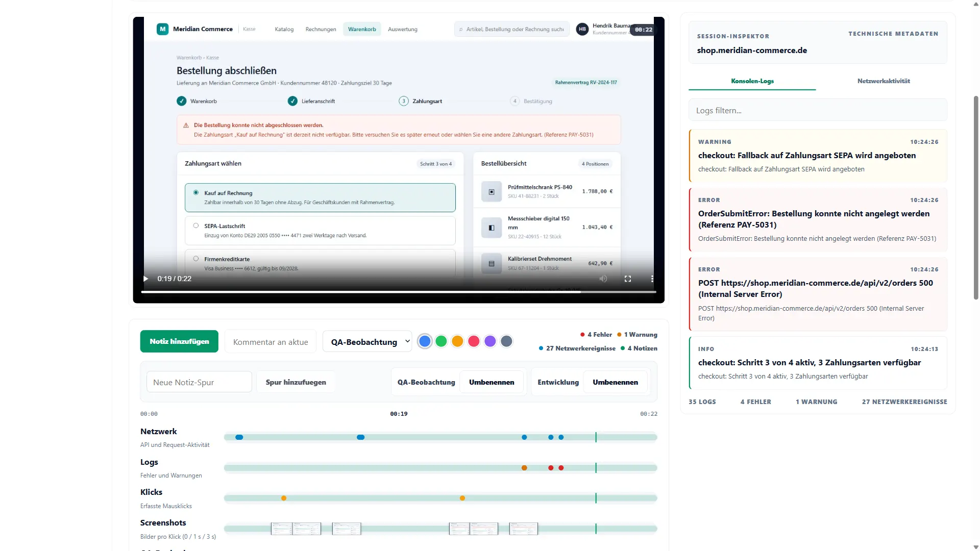Select the Firmenkreditkarte radio button
Image resolution: width=980 pixels, height=551 pixels.
click(x=196, y=259)
